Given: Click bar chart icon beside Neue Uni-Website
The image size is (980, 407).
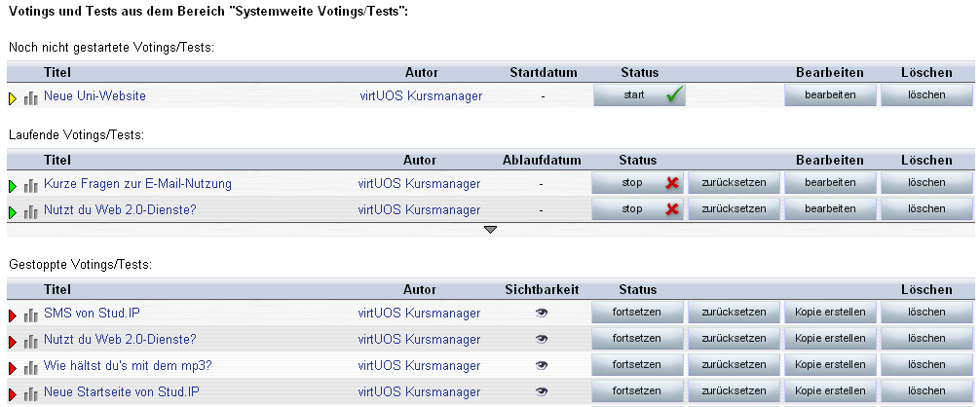Looking at the screenshot, I should click(x=30, y=98).
